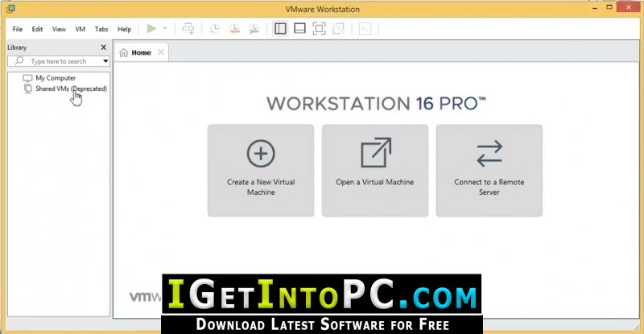The width and height of the screenshot is (644, 334).
Task: Click the Take Snapshot clock icon
Action: pos(214,28)
